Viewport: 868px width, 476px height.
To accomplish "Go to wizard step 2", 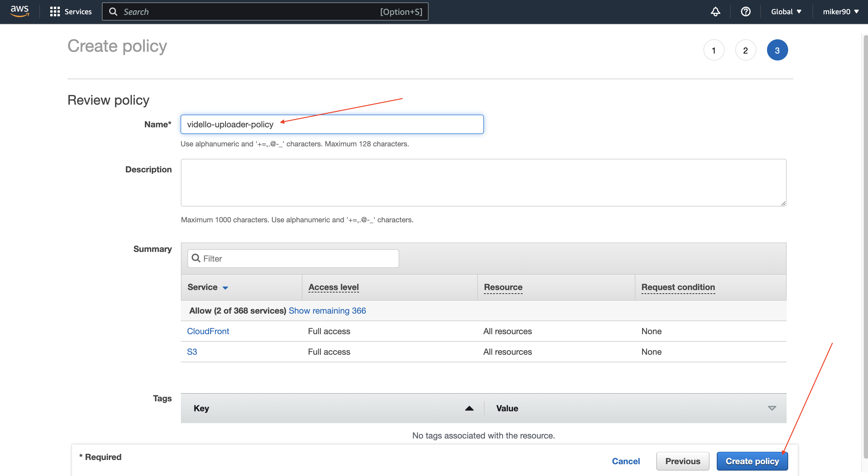I will coord(745,50).
